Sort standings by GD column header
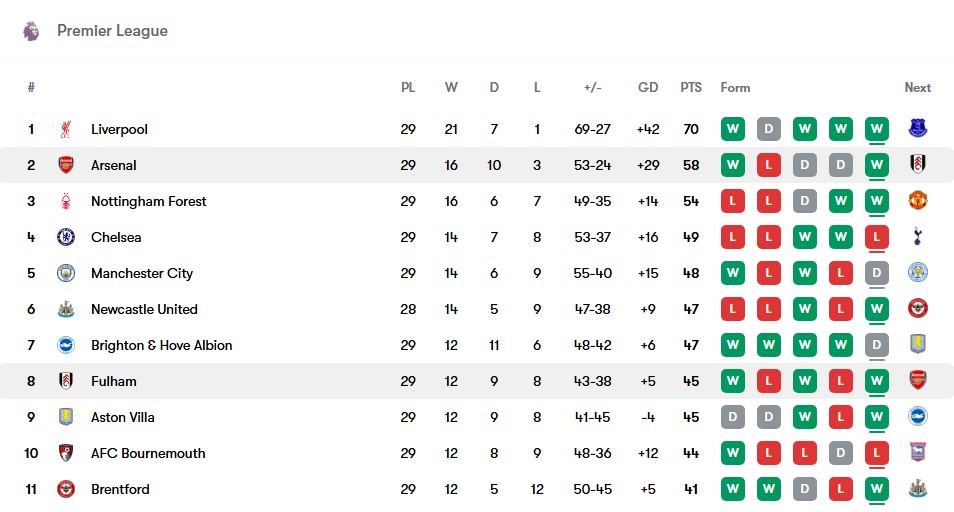 click(648, 88)
